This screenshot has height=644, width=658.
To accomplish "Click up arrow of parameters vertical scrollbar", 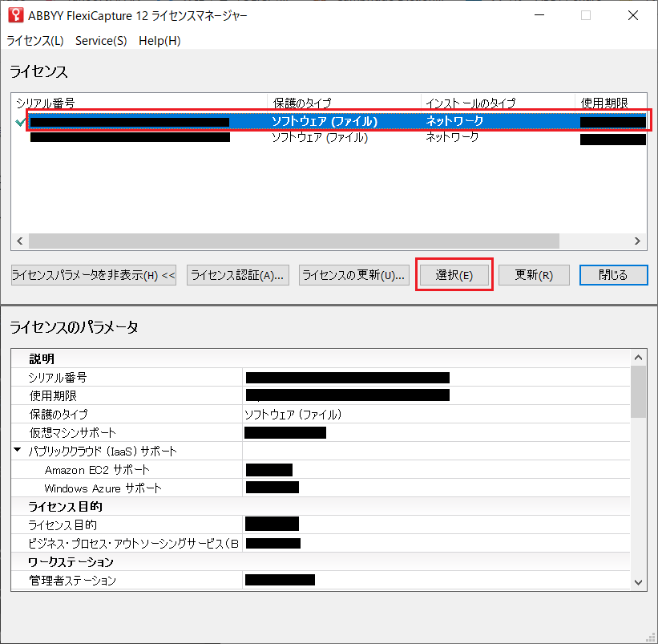I will tap(638, 358).
